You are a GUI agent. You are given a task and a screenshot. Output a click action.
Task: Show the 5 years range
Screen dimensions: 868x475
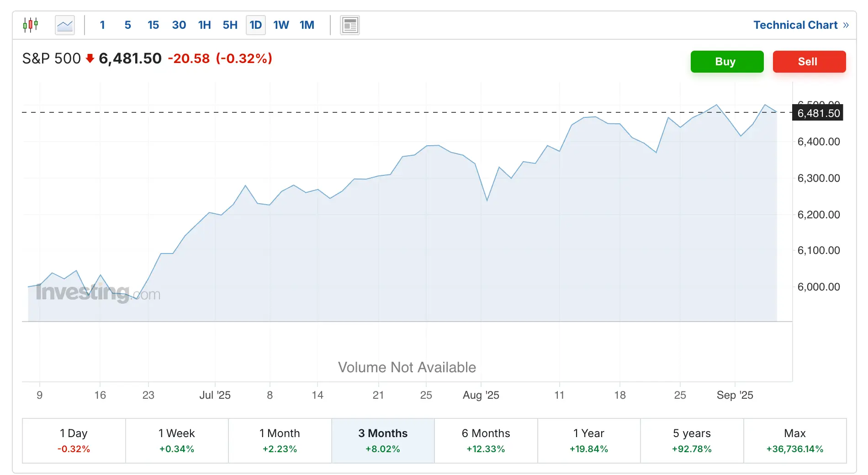[x=692, y=441]
